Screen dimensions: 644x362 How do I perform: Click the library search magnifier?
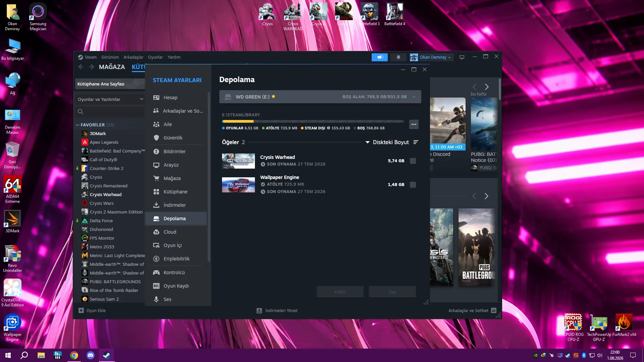pos(80,112)
